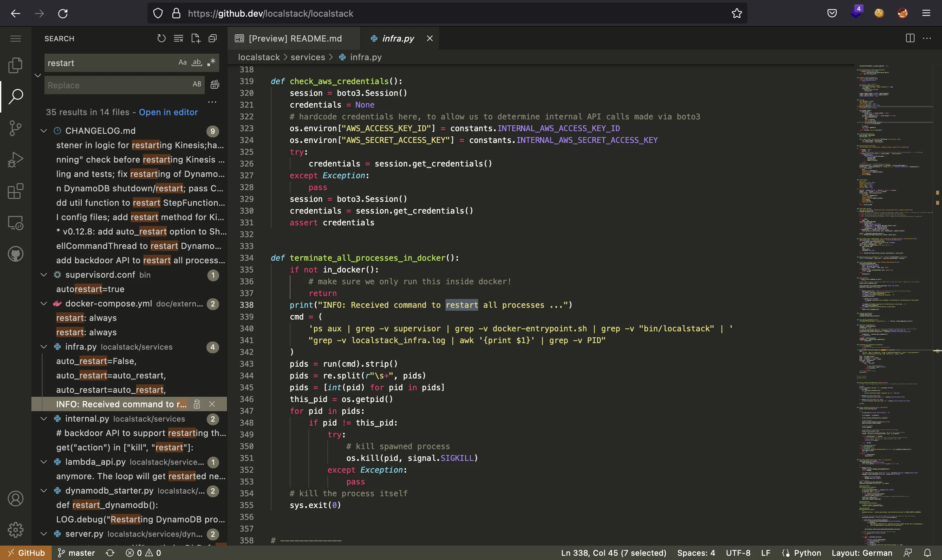
Task: Select the Search view icon in the activity bar
Action: click(x=15, y=96)
